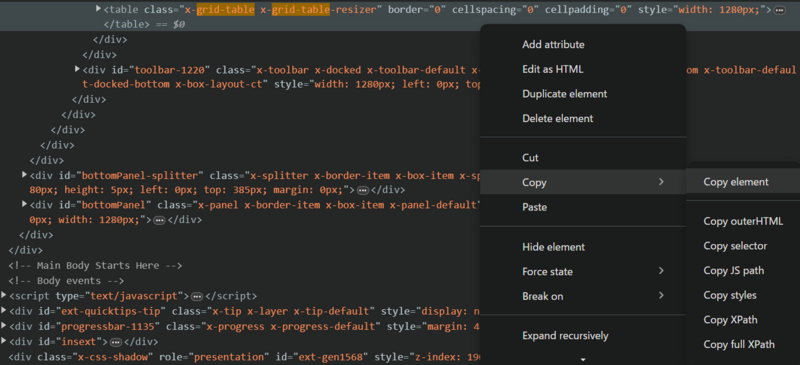Expand the progressbar-1135 div node
The image size is (800, 365).
coord(4,325)
